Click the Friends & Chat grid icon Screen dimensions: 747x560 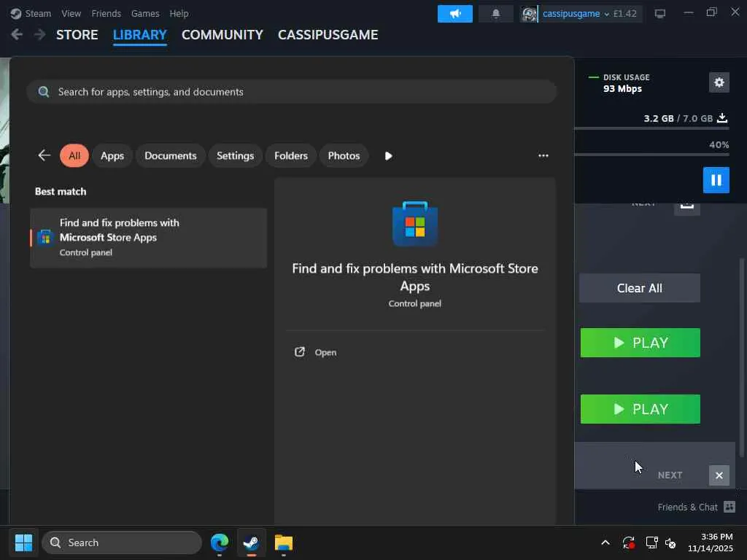point(729,507)
